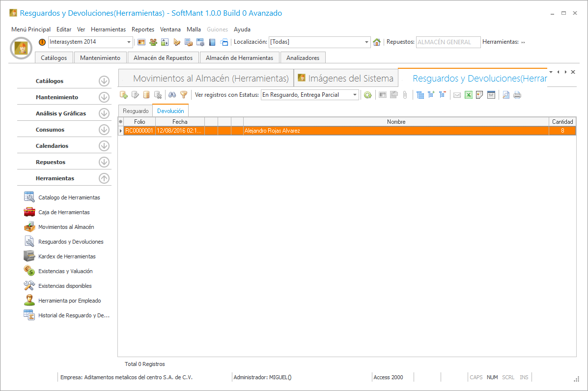Click the funnel filter icon
Image resolution: width=588 pixels, height=391 pixels.
pos(184,95)
